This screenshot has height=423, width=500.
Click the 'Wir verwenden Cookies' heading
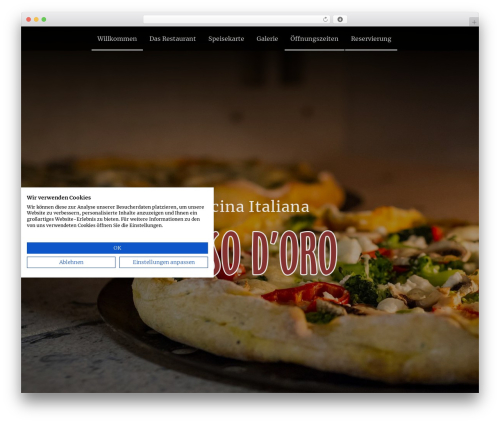coord(59,198)
